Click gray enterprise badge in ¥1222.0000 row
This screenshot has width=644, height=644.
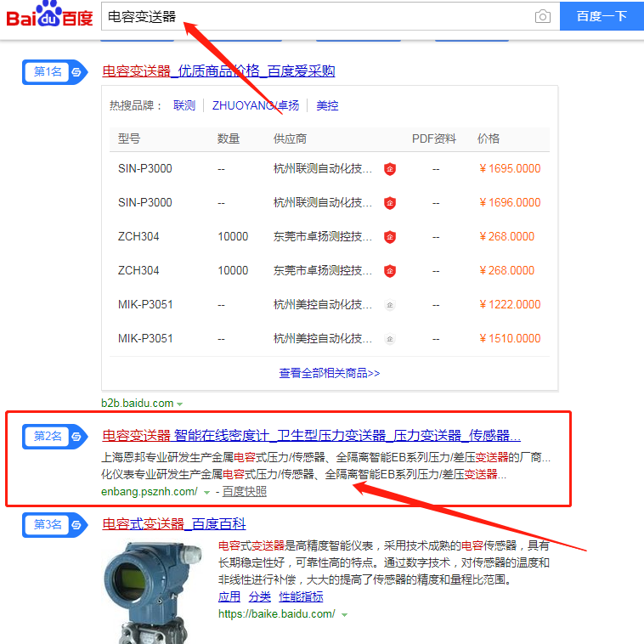point(390,305)
